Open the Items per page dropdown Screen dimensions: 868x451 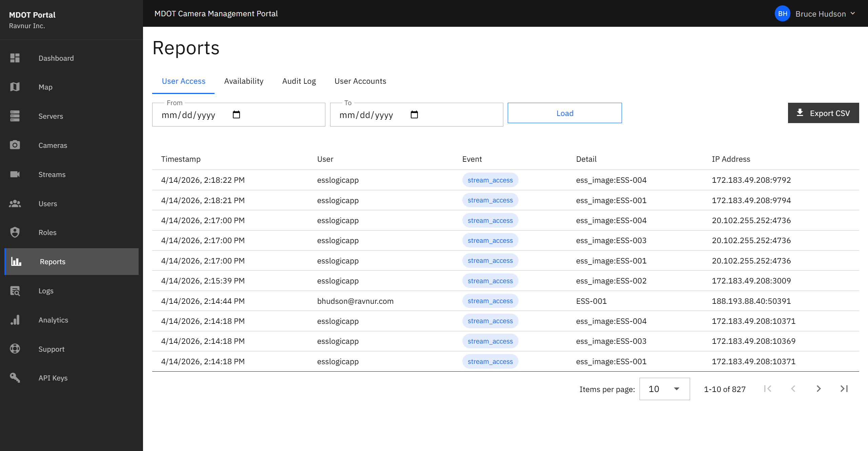tap(664, 389)
